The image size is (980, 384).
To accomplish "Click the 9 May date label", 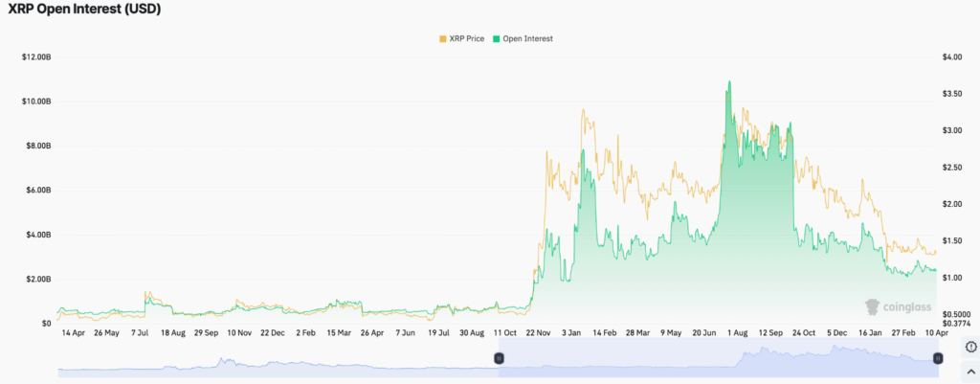I will point(670,333).
